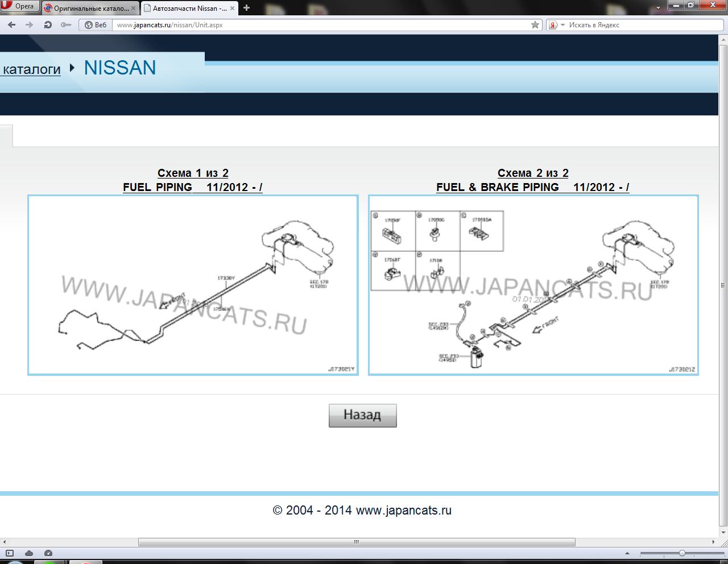This screenshot has height=564, width=728.
Task: Click the horizontal scrollbar thumb
Action: (357, 542)
